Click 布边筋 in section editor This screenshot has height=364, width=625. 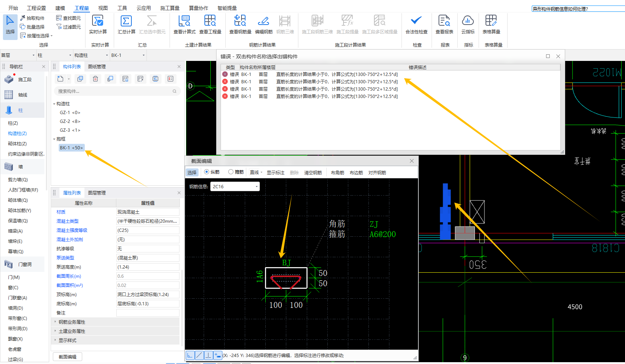[356, 172]
